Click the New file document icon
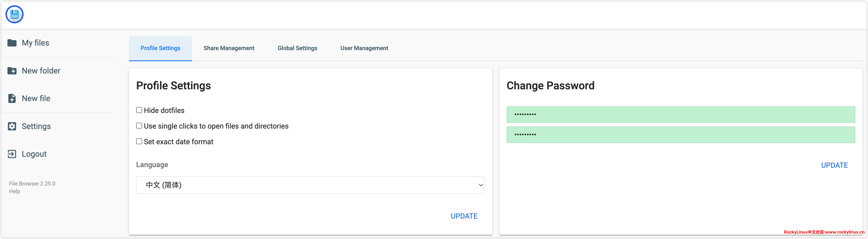The image size is (868, 239). 12,98
